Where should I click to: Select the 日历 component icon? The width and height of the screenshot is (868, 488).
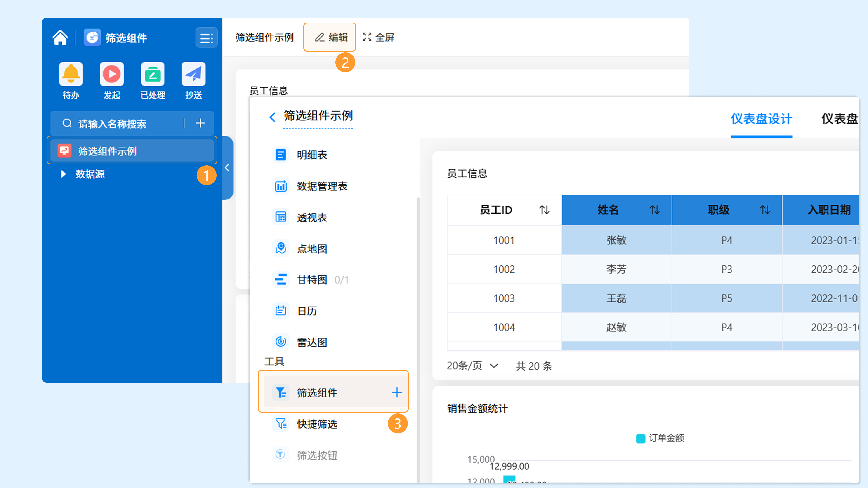[281, 311]
